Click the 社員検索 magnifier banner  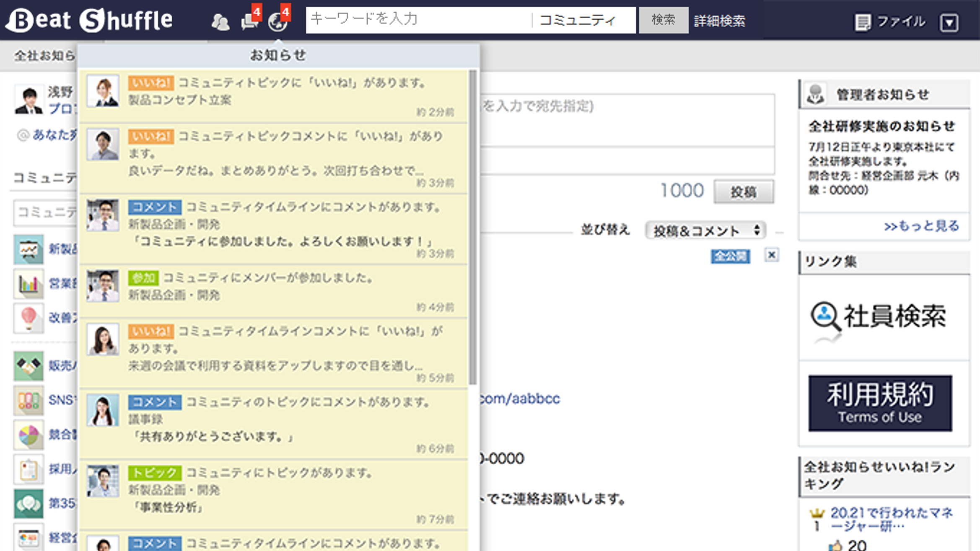879,317
